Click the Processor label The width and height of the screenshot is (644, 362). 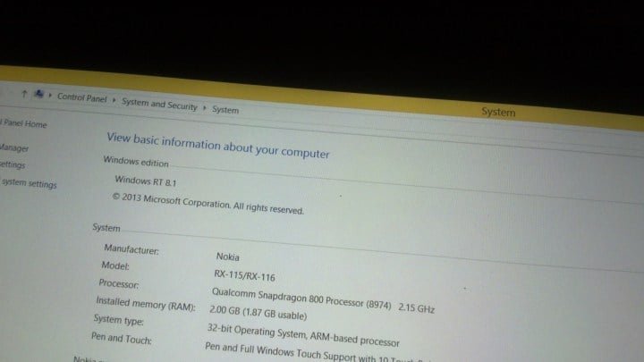(x=119, y=283)
